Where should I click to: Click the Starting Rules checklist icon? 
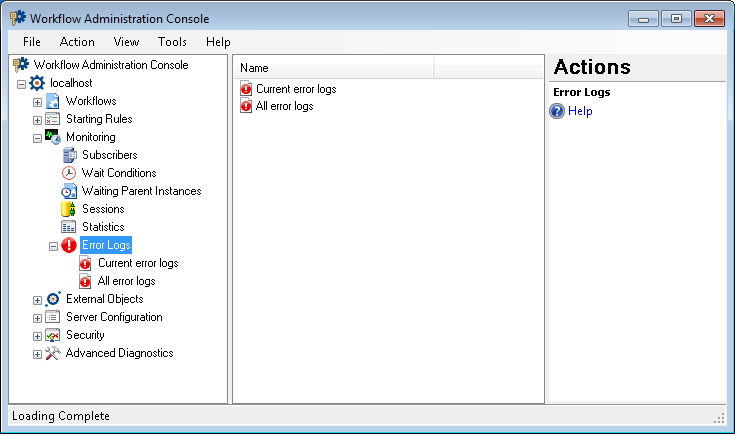[52, 119]
